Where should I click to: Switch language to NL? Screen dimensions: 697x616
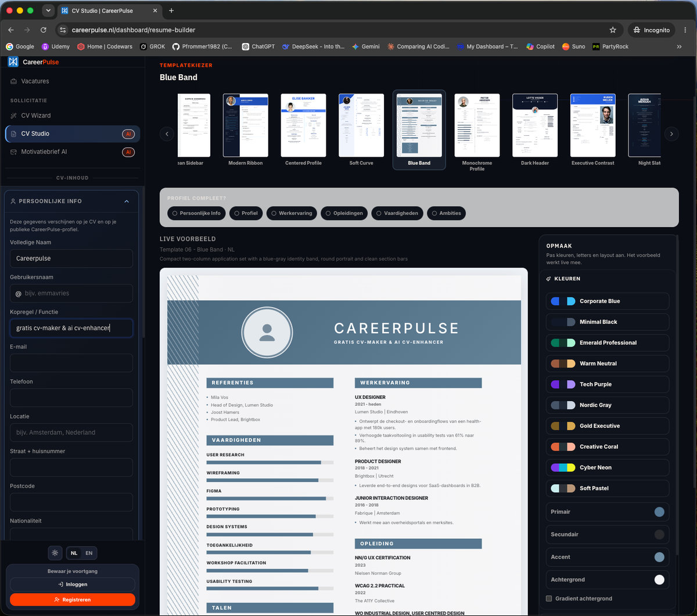[x=74, y=553]
